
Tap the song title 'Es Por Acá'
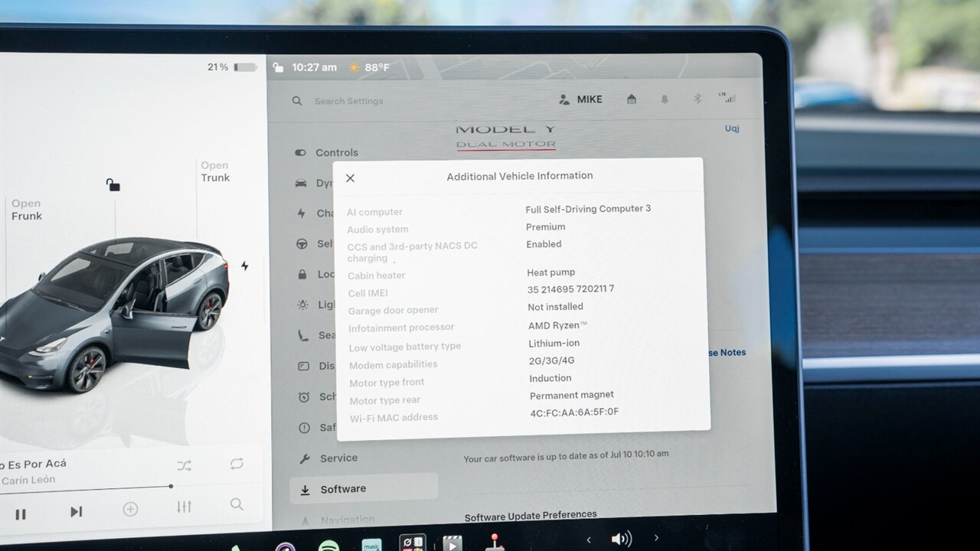click(x=33, y=464)
